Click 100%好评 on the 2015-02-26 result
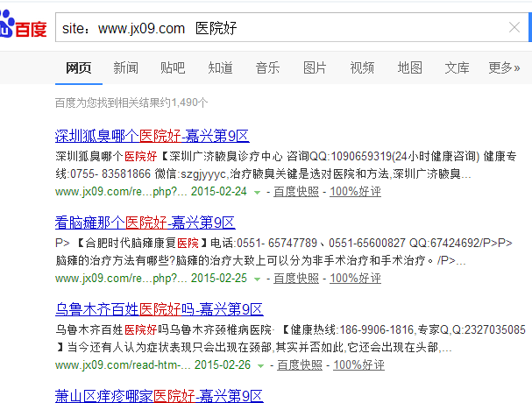Viewport: 532px width, 403px height. point(358,365)
